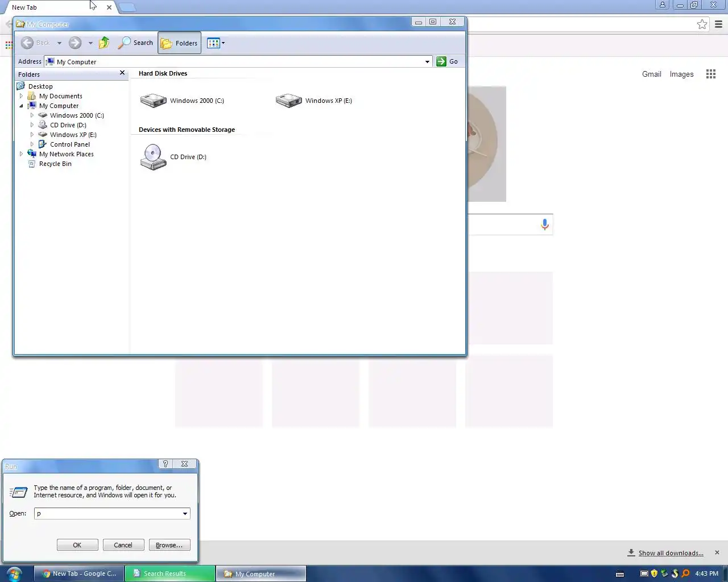The width and height of the screenshot is (728, 582).
Task: Start voice search with the microphone icon
Action: click(x=545, y=225)
